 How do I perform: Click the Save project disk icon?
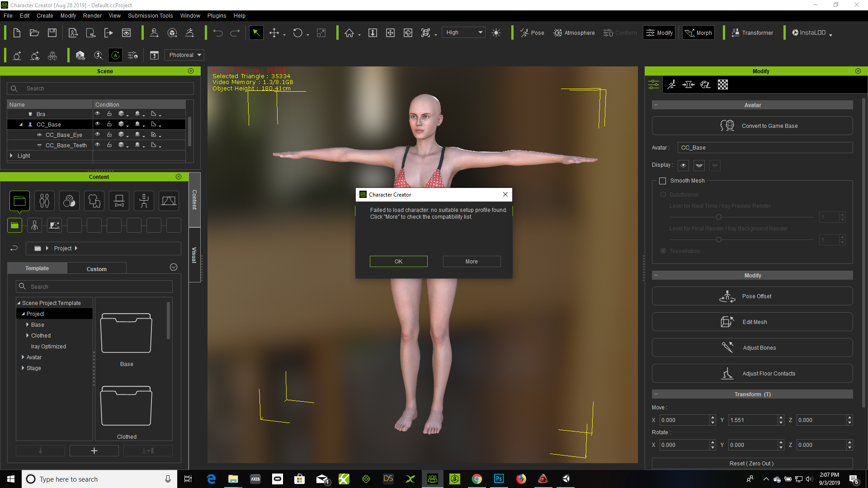coord(52,33)
